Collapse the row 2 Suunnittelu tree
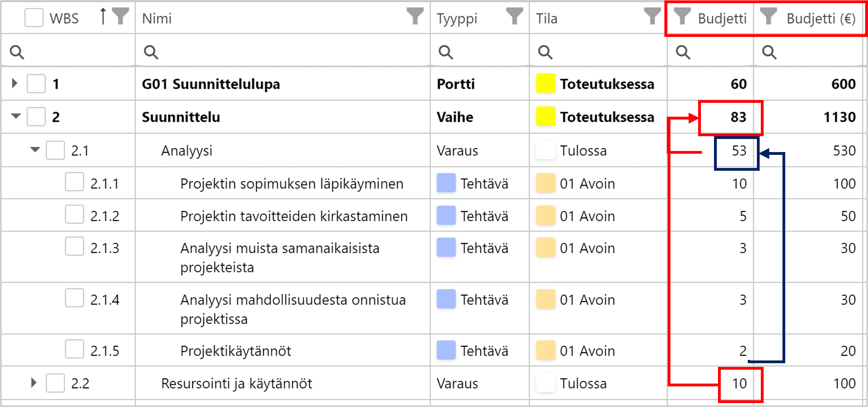This screenshot has width=868, height=407. click(x=15, y=116)
